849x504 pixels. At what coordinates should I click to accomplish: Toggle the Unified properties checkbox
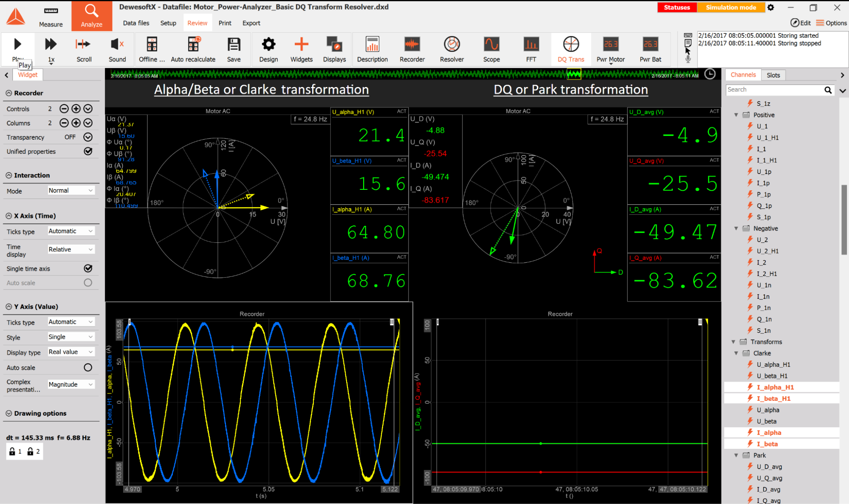point(88,151)
